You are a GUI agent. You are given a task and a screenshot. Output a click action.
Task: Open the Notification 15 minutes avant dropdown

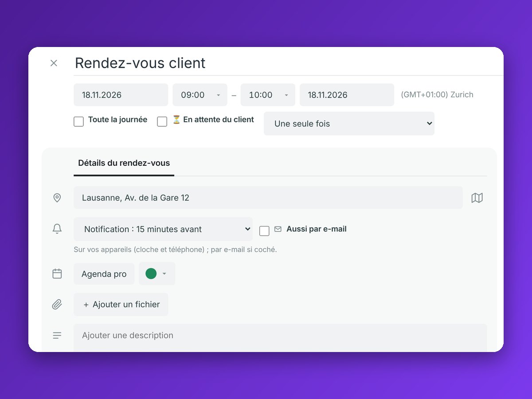[163, 229]
